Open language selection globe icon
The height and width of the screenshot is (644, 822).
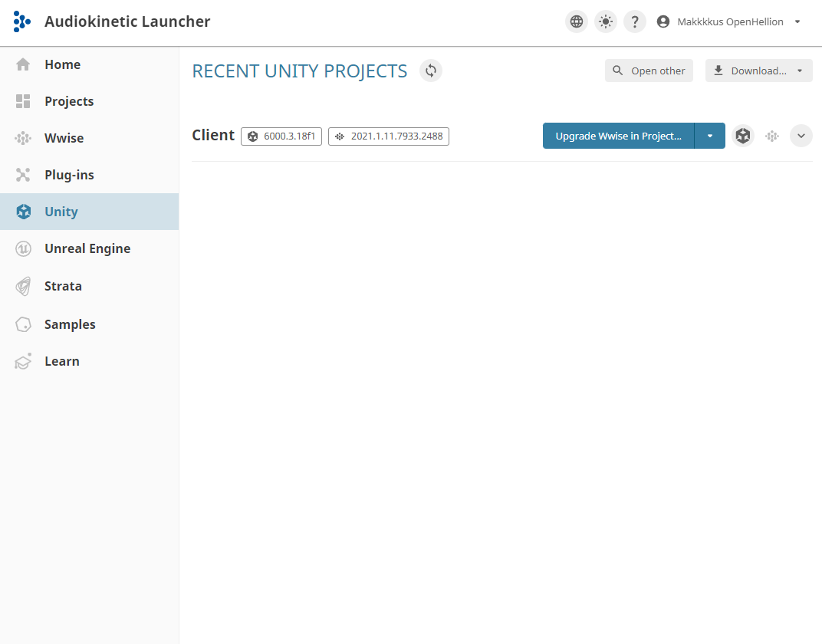576,21
